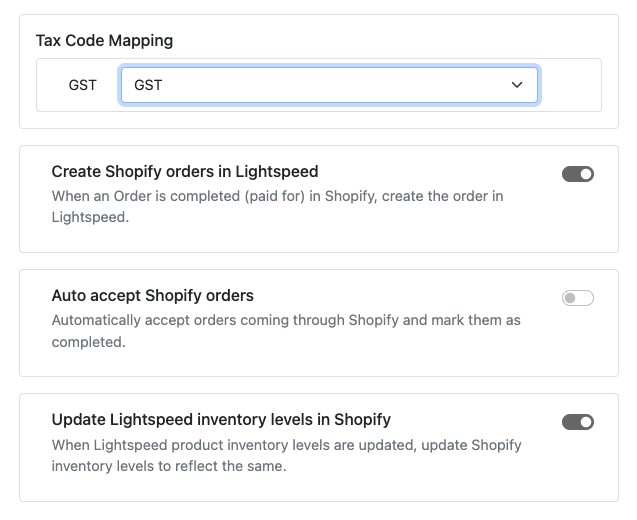Click the GST mapping row box
The width and height of the screenshot is (637, 520).
pos(570,85)
